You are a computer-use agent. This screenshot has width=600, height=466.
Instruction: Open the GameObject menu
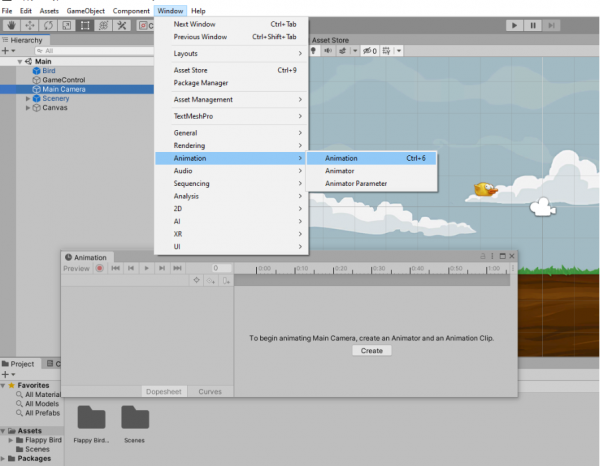(85, 11)
